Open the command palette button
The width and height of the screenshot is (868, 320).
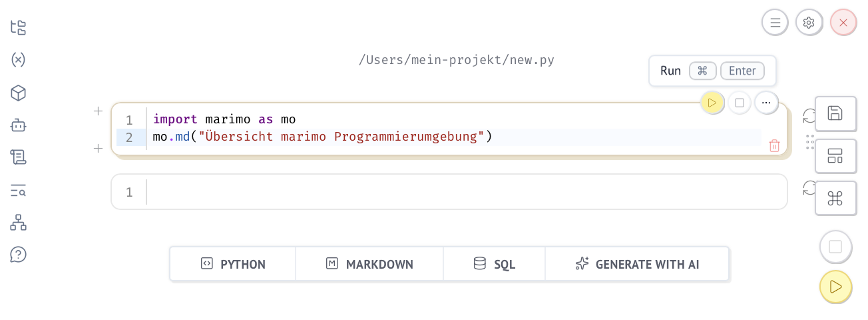pyautogui.click(x=835, y=198)
